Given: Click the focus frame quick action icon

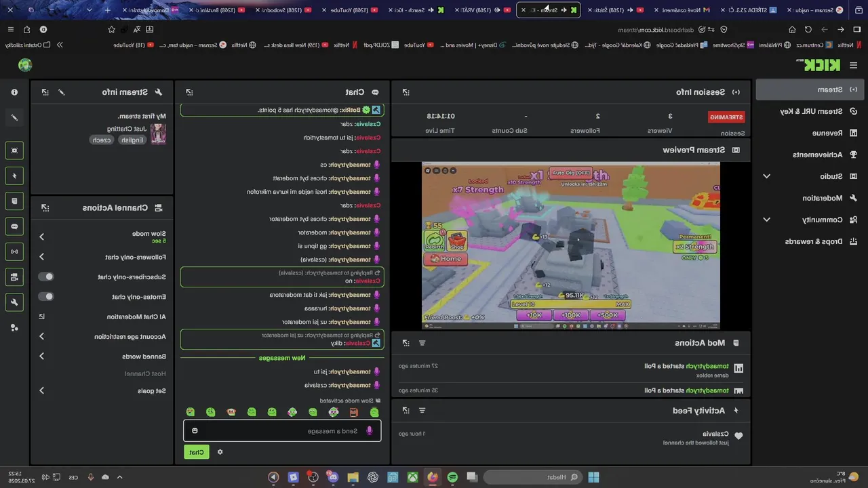Looking at the screenshot, I should [14, 150].
